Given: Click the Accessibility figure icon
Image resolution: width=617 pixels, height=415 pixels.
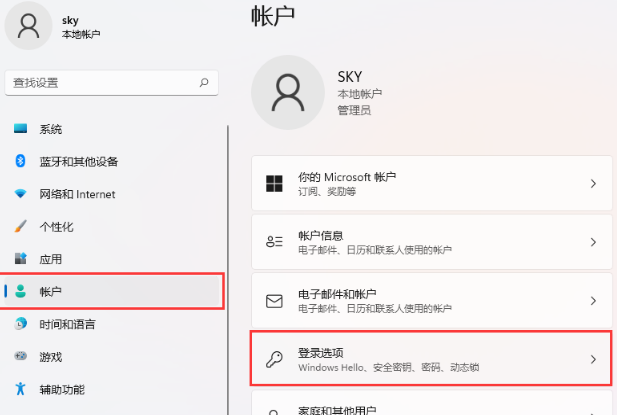Looking at the screenshot, I should 20,389.
